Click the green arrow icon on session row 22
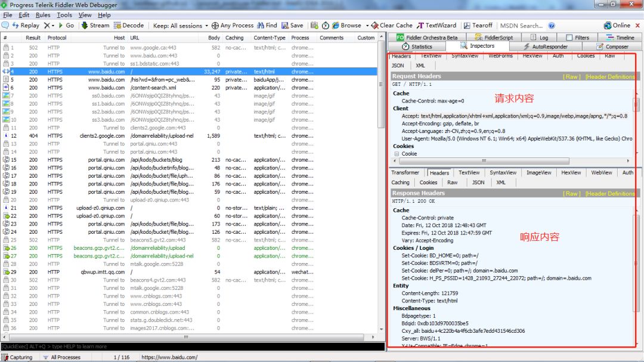 [6, 216]
